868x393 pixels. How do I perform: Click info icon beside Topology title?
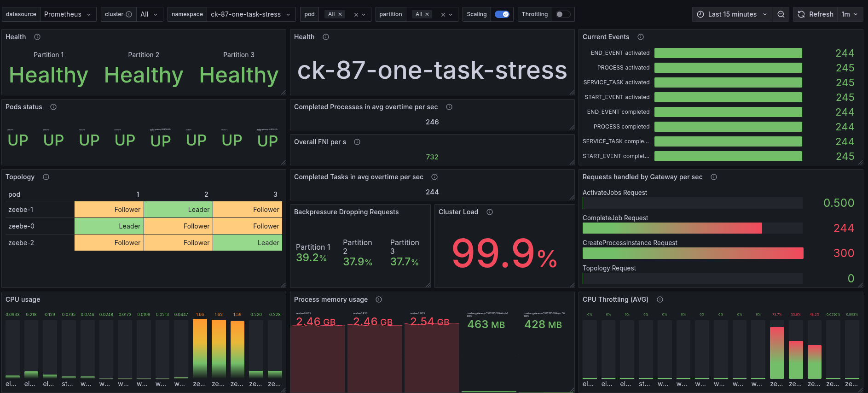pos(46,177)
